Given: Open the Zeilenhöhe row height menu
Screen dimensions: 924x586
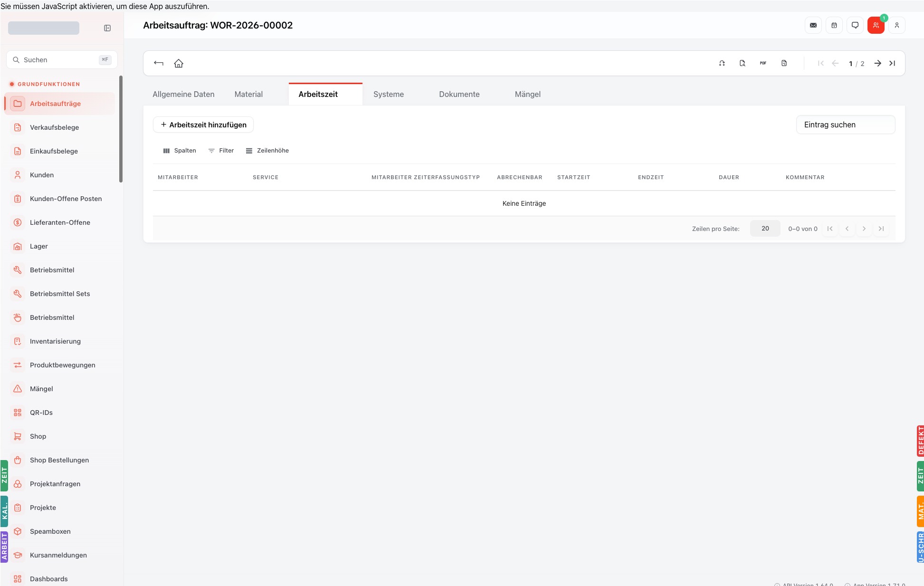Looking at the screenshot, I should [267, 151].
